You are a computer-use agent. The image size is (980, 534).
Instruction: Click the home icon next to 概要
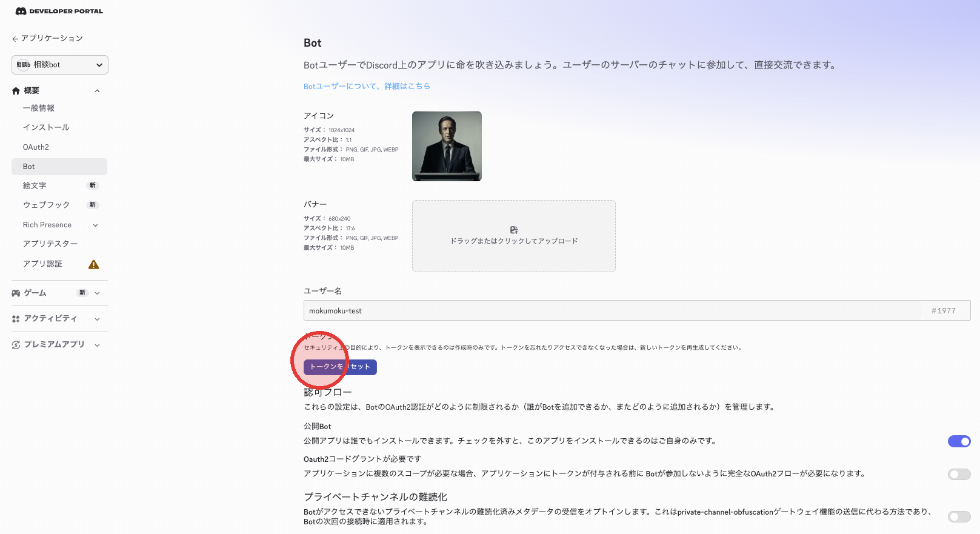pos(16,91)
